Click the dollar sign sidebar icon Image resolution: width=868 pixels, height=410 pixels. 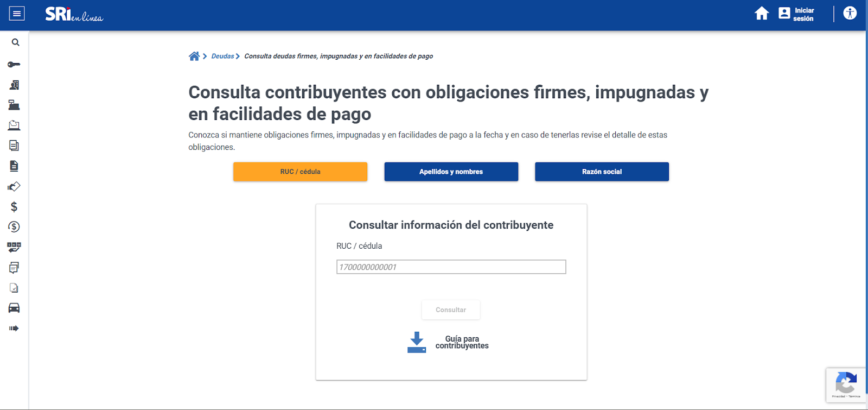[x=14, y=207]
